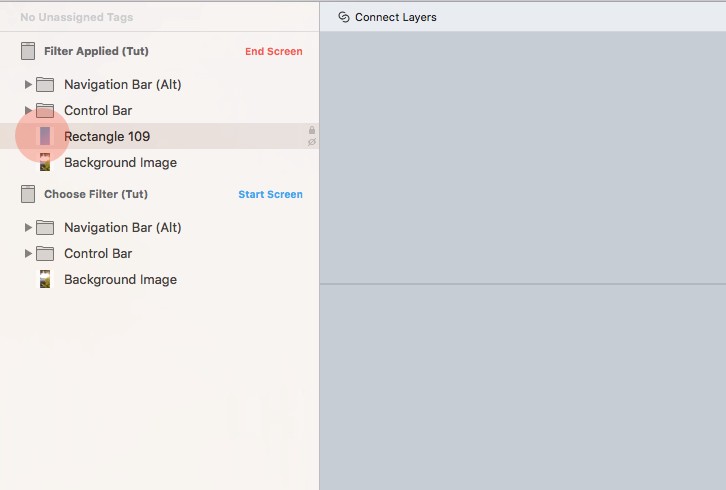The height and width of the screenshot is (490, 726).
Task: Click Background Image thumbnail under Filter Applied
Action: coord(45,163)
